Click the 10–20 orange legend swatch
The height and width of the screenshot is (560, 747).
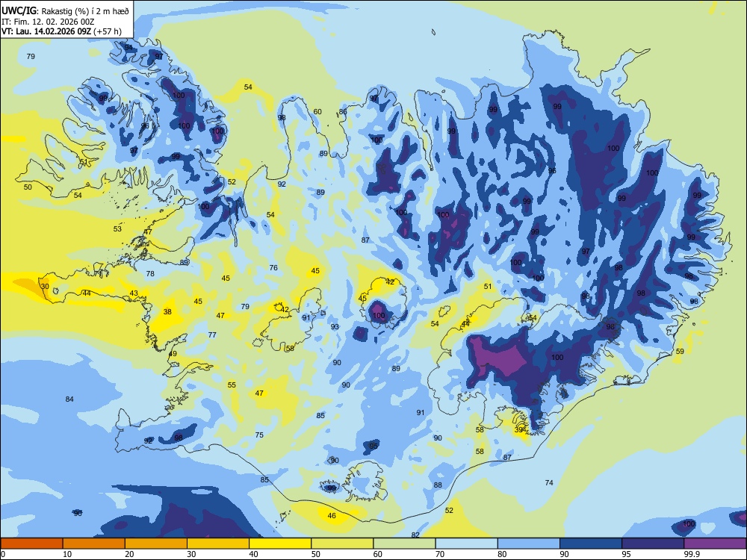pyautogui.click(x=94, y=544)
